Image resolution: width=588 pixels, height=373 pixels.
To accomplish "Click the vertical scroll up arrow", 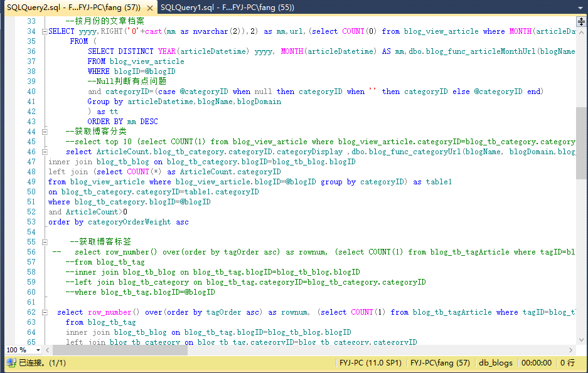I will pyautogui.click(x=581, y=33).
